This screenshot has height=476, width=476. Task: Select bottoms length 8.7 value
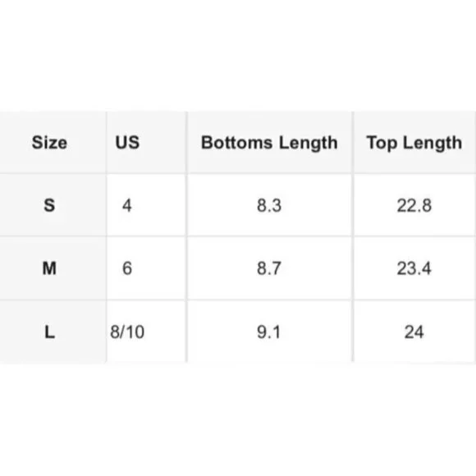coord(269,268)
